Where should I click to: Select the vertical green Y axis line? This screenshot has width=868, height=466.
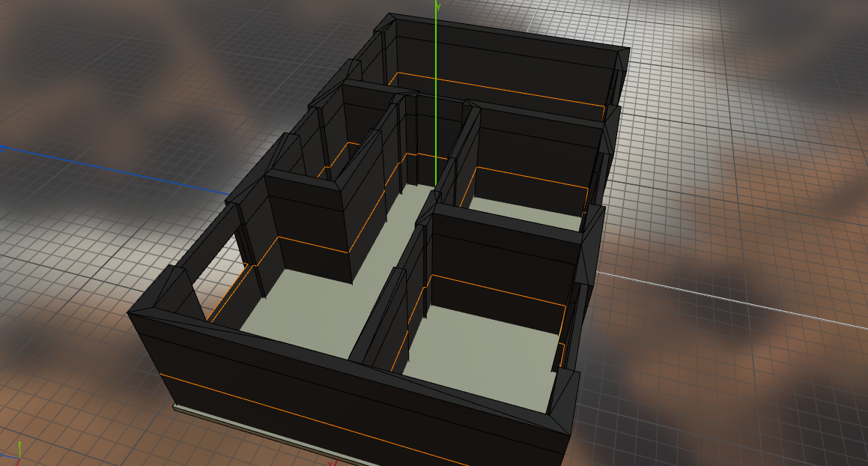[436, 92]
